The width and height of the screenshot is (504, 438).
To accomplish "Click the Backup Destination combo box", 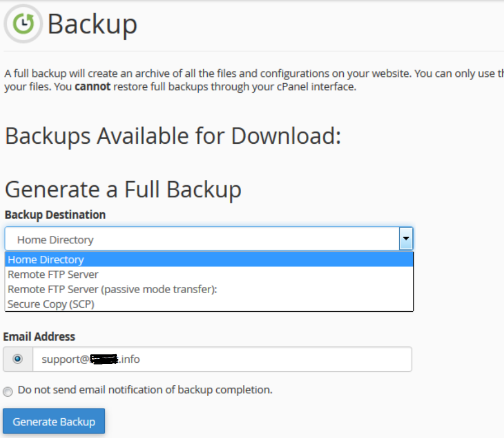I will click(x=208, y=239).
